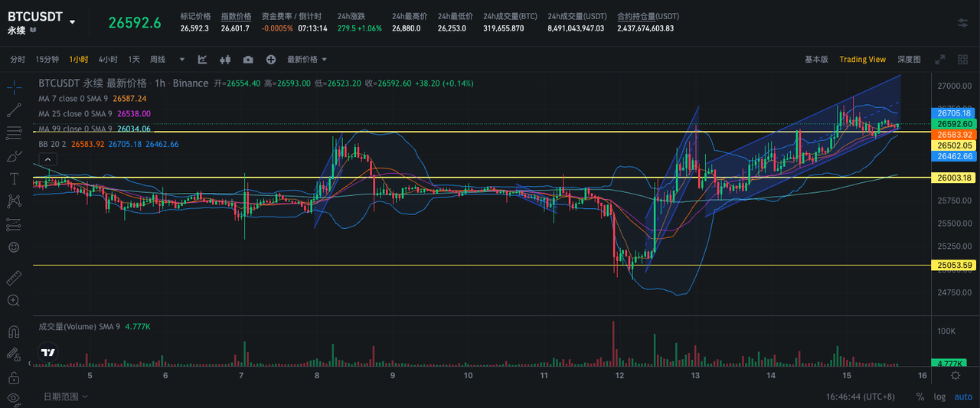Screen dimensions: 980x408
Task: Open chart preferences sliders icon
Action: 962,23
